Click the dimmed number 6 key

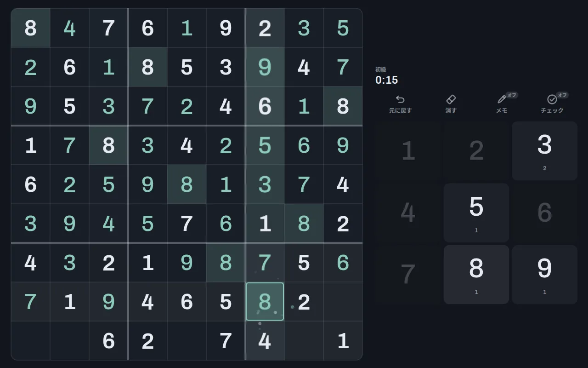tap(544, 213)
